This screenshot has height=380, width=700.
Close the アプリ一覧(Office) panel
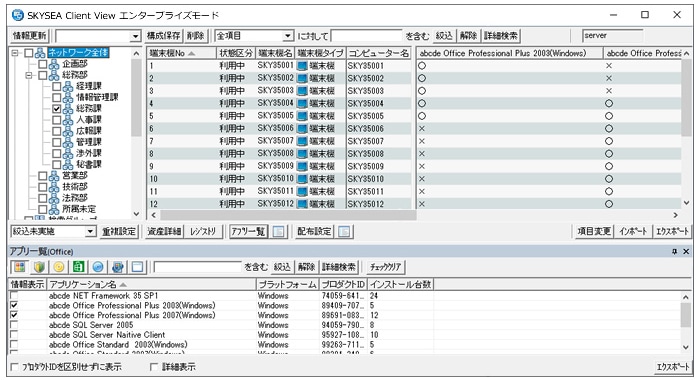[686, 252]
